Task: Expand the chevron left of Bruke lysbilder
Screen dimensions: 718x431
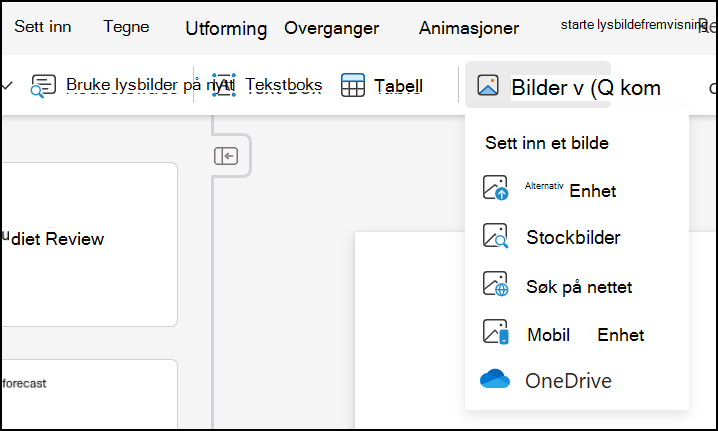Action: point(7,85)
